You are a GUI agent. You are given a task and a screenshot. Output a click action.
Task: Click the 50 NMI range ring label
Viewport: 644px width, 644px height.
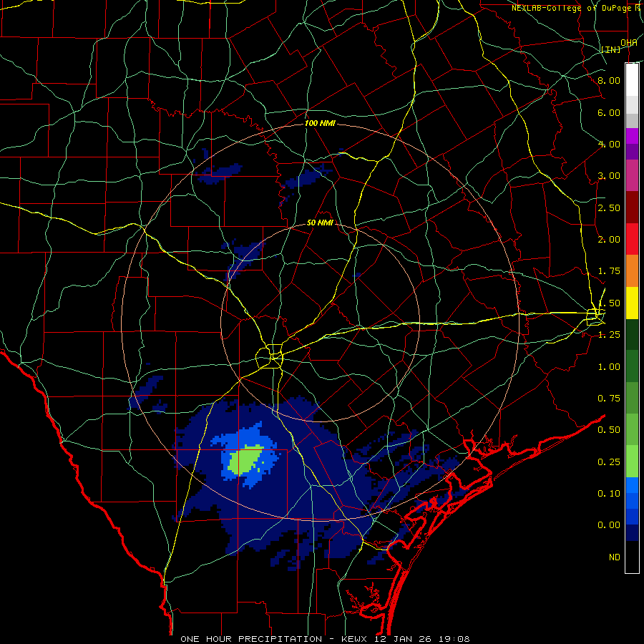(x=320, y=223)
